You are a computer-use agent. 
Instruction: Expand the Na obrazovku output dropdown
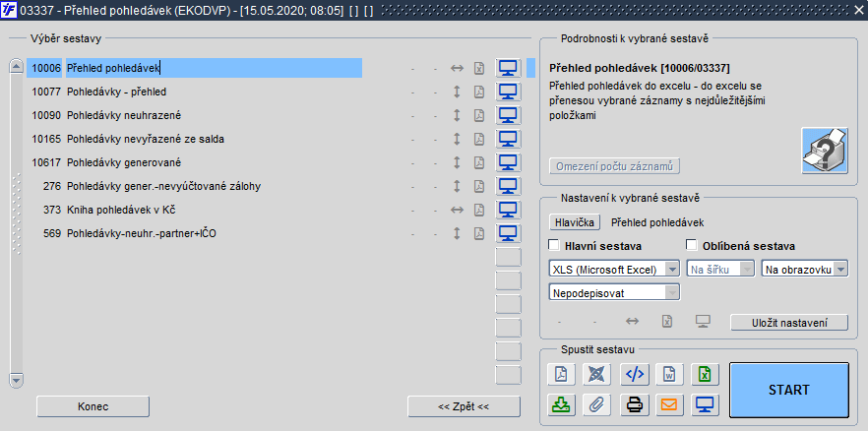coord(805,269)
